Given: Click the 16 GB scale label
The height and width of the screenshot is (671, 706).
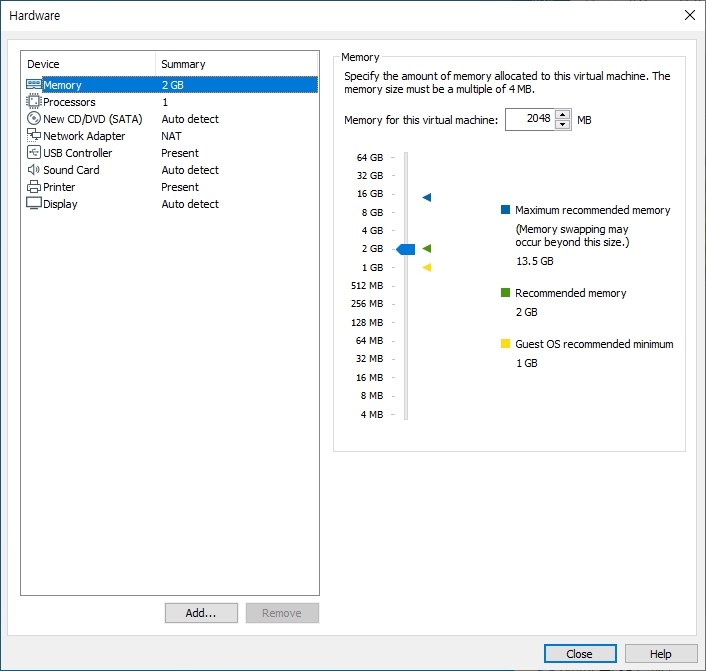Looking at the screenshot, I should pyautogui.click(x=370, y=194).
